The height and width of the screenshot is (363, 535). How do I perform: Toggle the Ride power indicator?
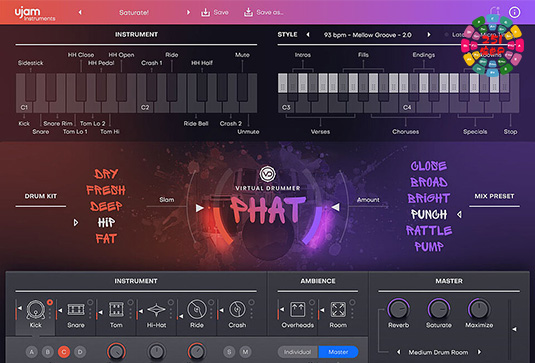pyautogui.click(x=211, y=302)
